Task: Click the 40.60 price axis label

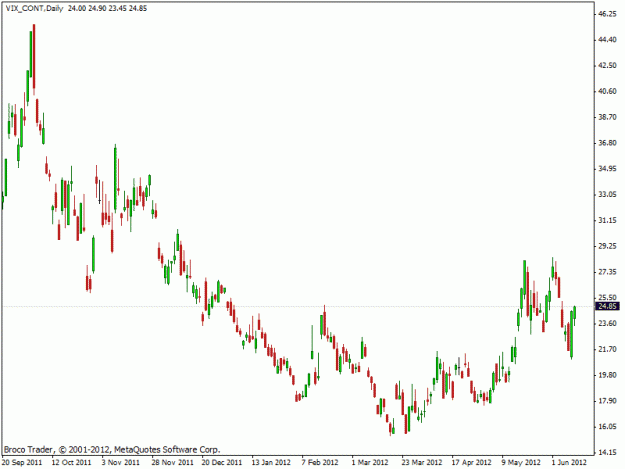Action: (607, 91)
